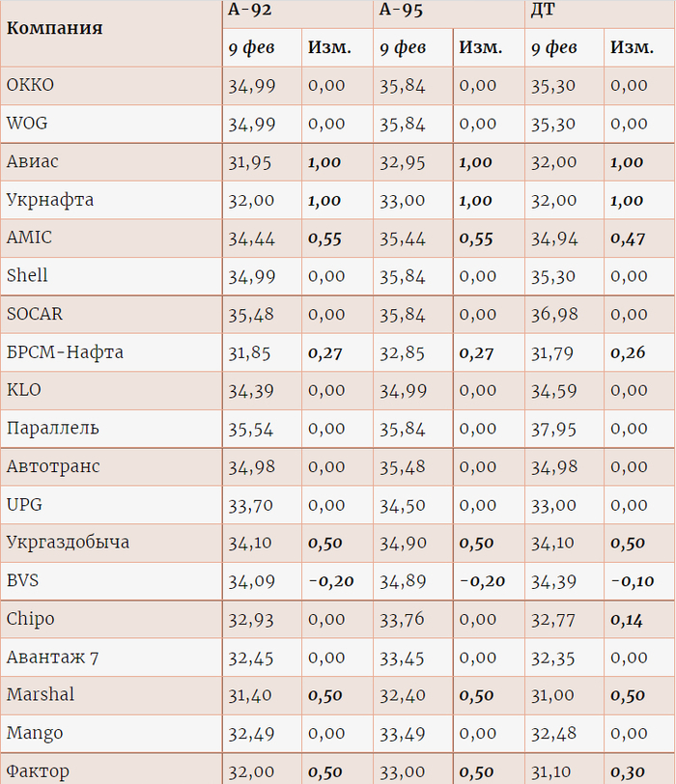Select the Shell row label
Image resolution: width=676 pixels, height=784 pixels.
click(x=27, y=276)
